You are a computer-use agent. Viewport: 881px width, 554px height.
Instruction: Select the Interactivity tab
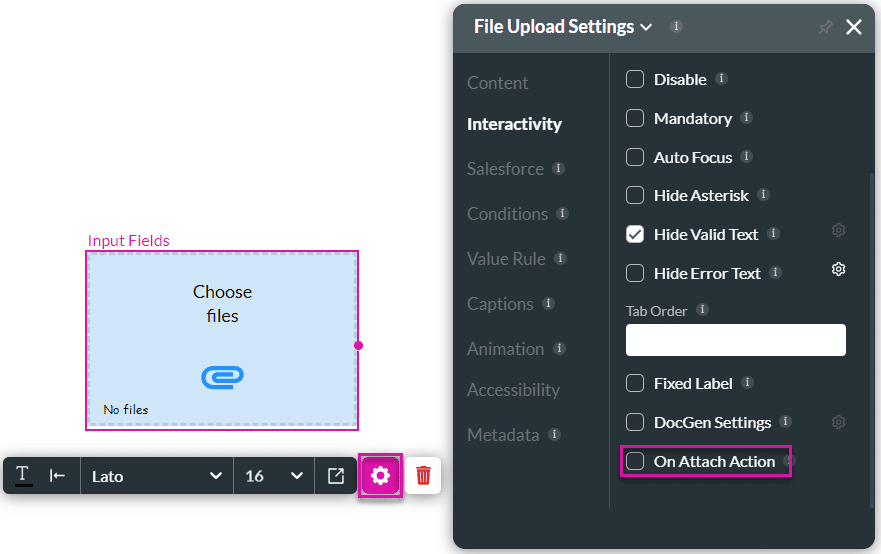514,124
